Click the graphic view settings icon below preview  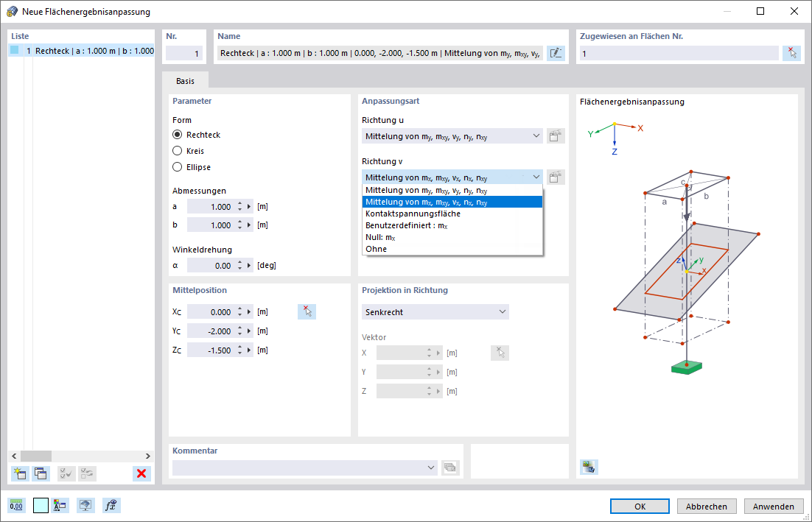click(589, 468)
